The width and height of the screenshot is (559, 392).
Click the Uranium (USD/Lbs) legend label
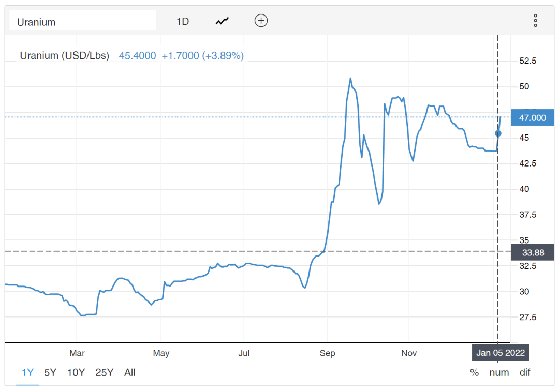tap(65, 56)
